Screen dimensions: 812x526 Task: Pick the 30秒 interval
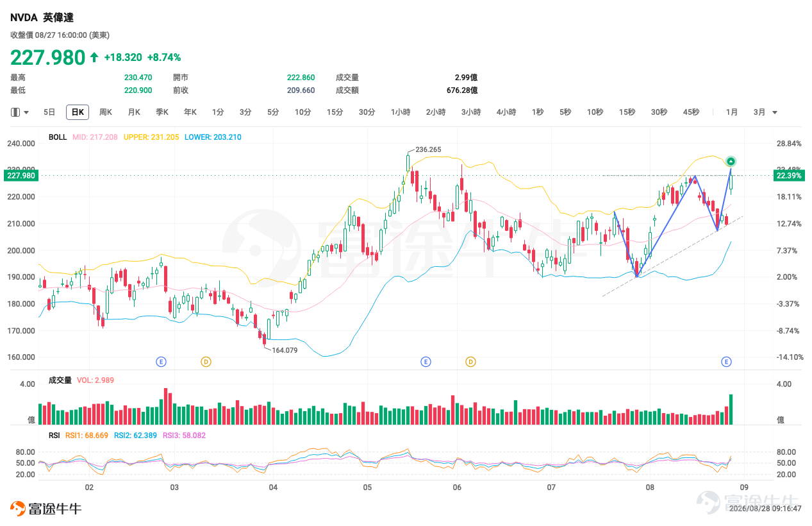click(659, 112)
